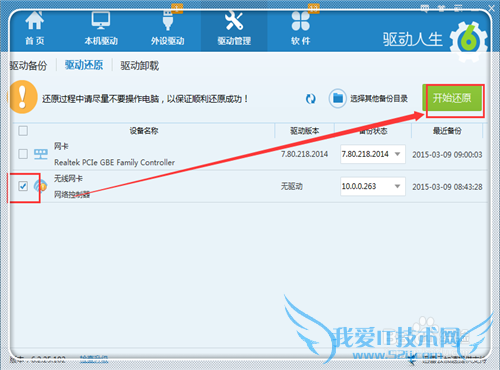Go to 驱动卸载 sub-tab

(x=140, y=65)
